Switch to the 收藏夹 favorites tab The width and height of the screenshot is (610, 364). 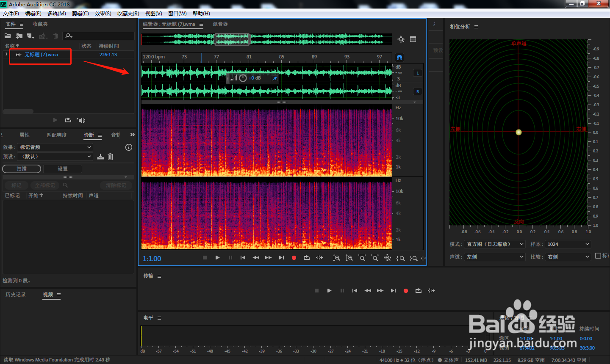(40, 24)
